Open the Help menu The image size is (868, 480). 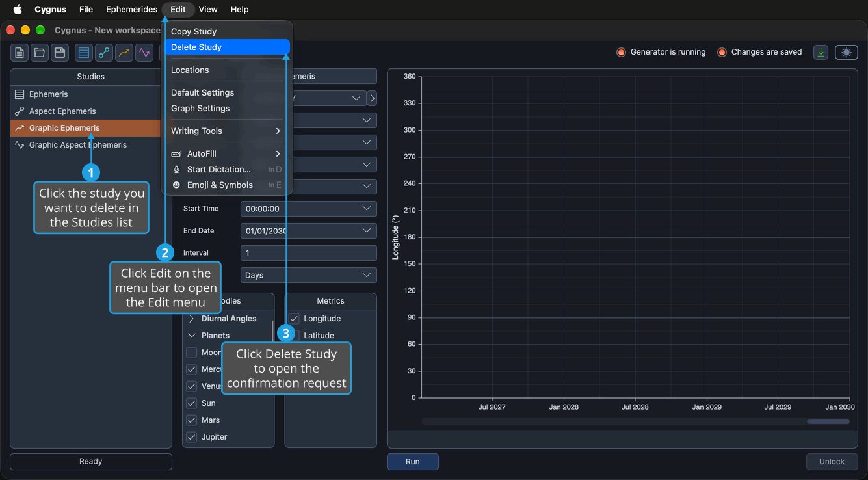point(239,9)
